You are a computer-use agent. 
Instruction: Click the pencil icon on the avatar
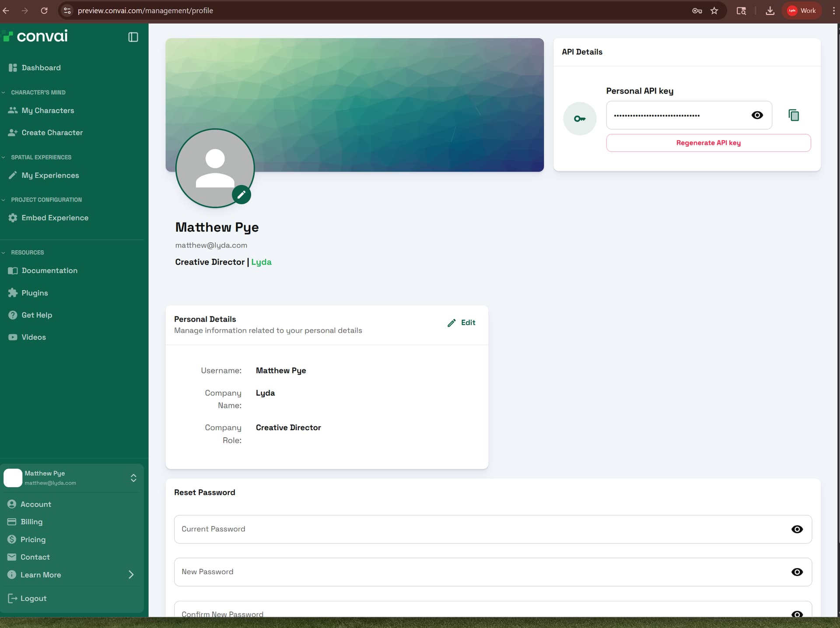[241, 195]
